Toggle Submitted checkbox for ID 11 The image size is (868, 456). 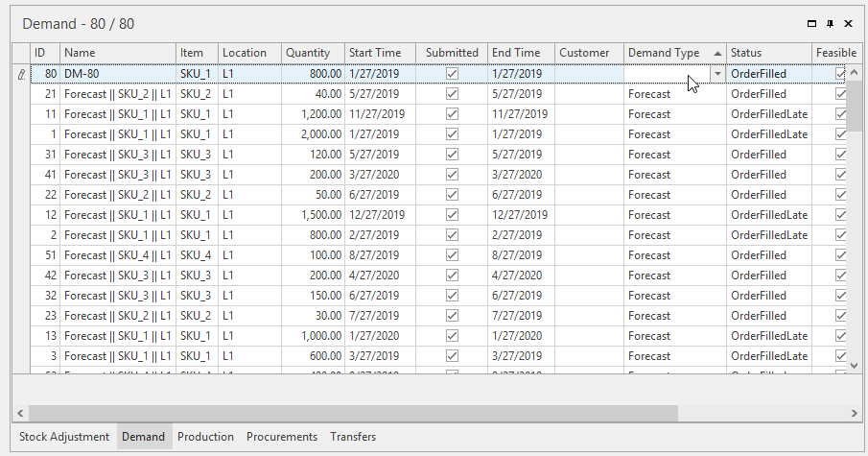pos(453,114)
